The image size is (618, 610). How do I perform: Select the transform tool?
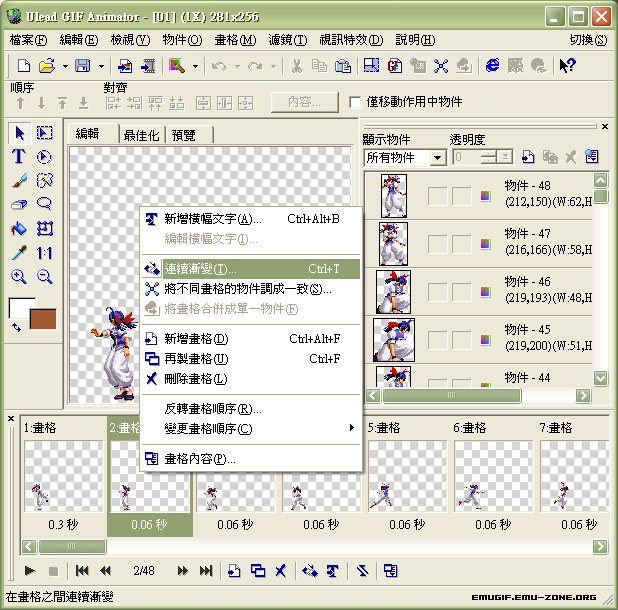pyautogui.click(x=45, y=229)
